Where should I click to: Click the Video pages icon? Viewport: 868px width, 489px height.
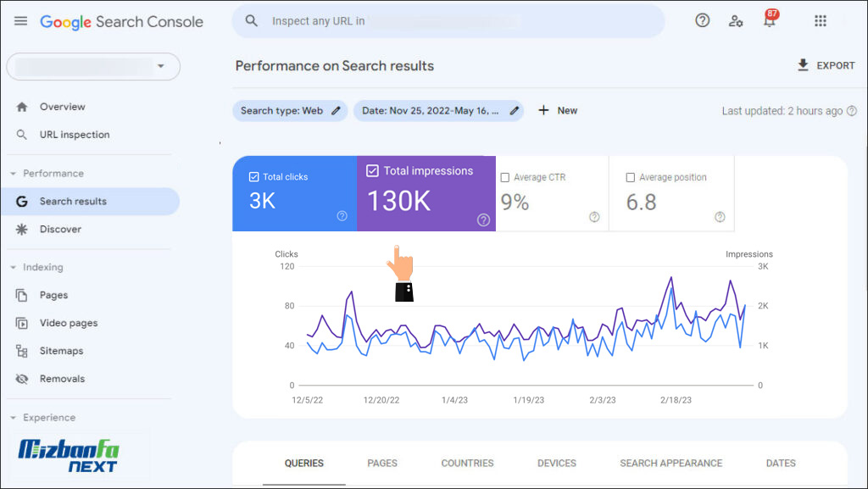click(21, 323)
